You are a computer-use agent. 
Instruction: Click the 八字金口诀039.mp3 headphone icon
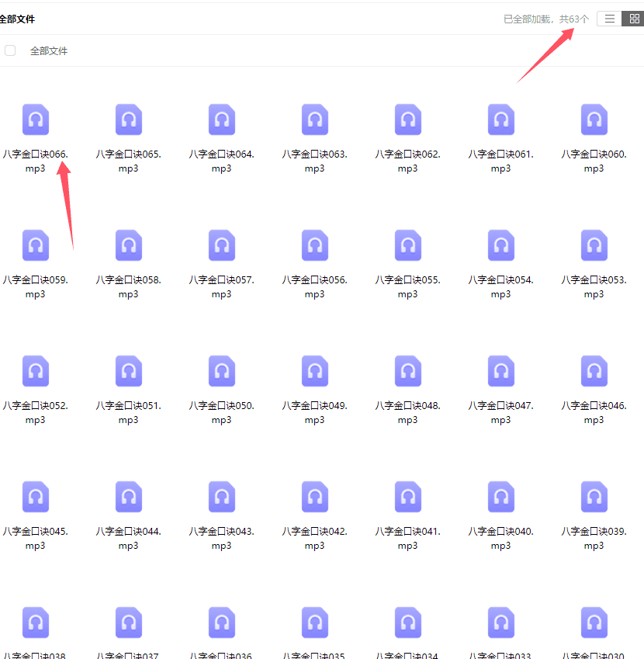pyautogui.click(x=594, y=497)
